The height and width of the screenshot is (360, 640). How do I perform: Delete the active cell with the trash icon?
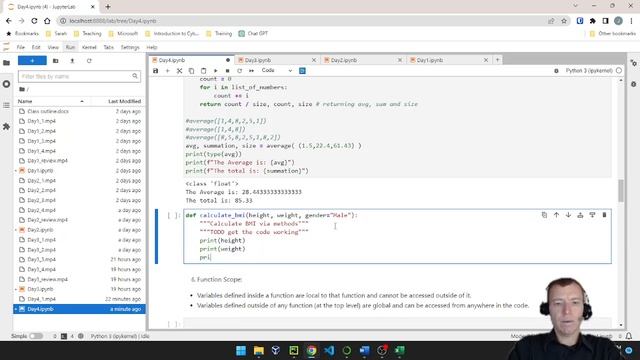604,215
